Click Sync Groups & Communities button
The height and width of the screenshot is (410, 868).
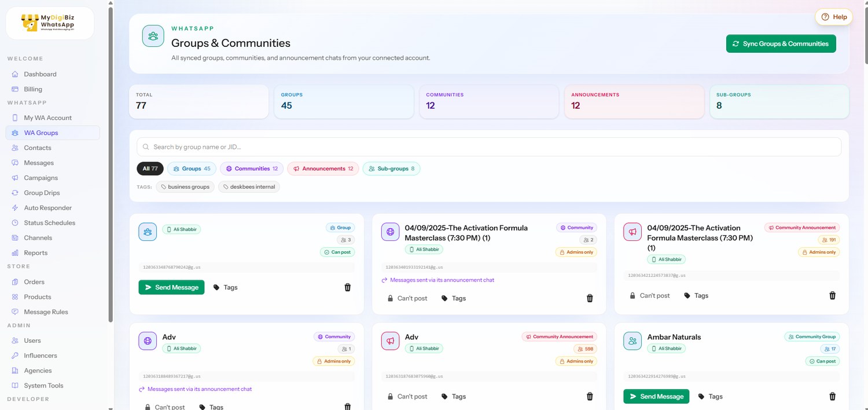pos(781,43)
